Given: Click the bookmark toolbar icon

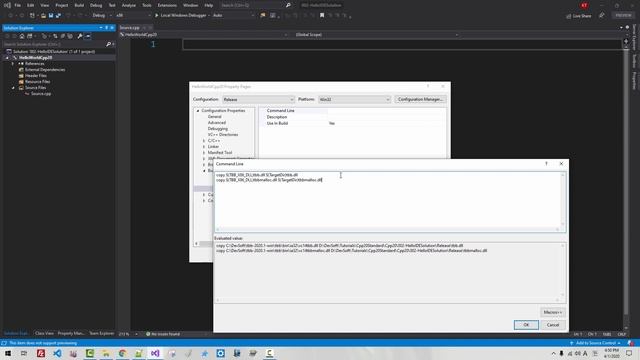Looking at the screenshot, I should (322, 16).
